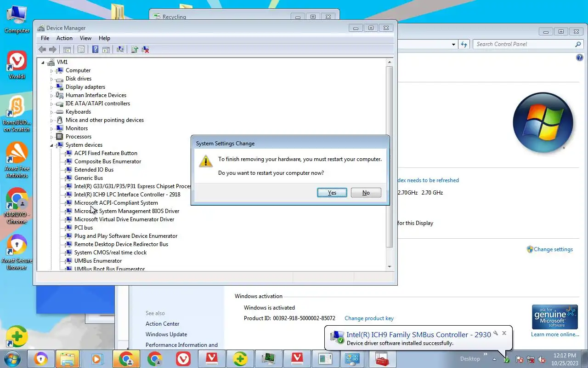Open the File Explorer taskbar icon

[68, 359]
